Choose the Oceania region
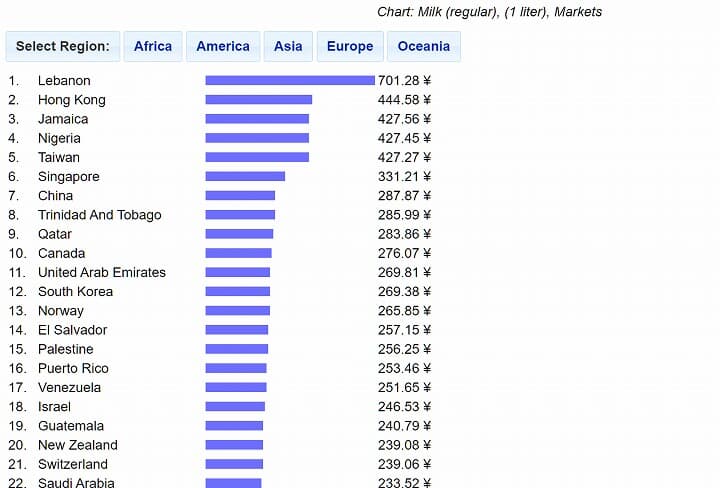 (x=424, y=46)
